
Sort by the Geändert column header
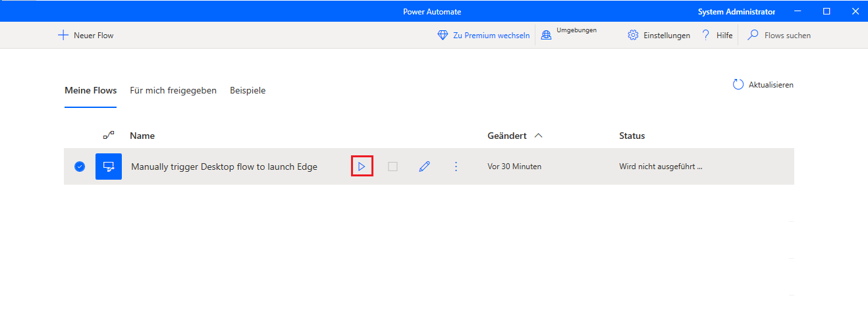tap(514, 136)
